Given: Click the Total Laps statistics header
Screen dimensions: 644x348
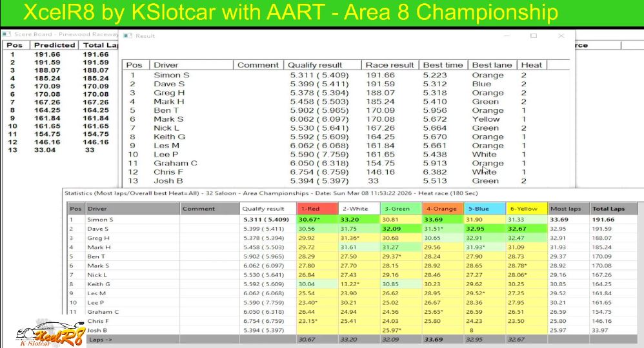Looking at the screenshot, I should (612, 209).
